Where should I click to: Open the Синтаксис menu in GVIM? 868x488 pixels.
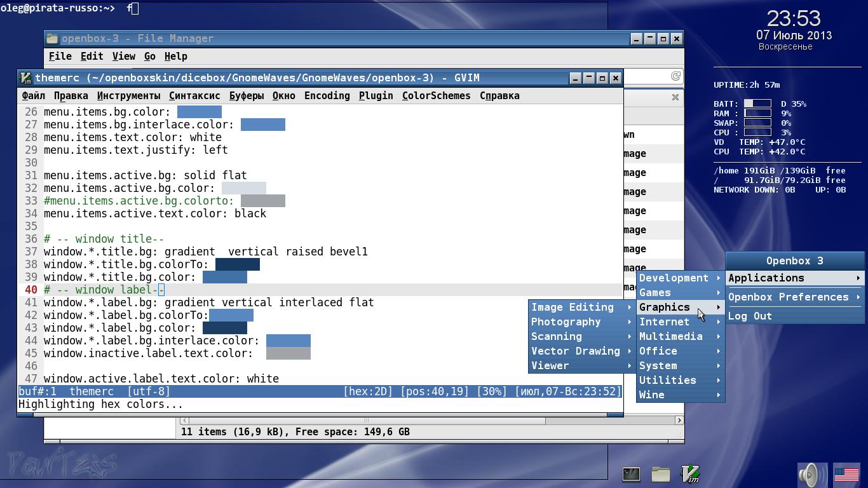pyautogui.click(x=194, y=96)
